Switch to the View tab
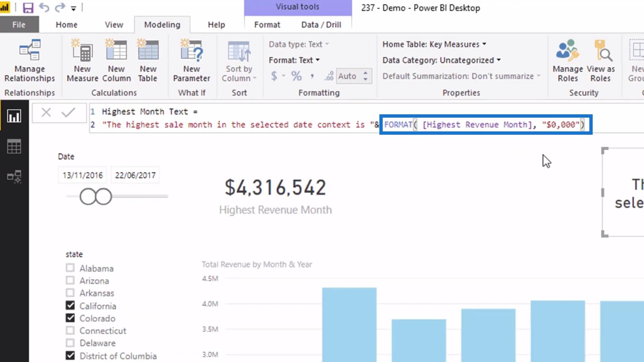This screenshot has width=644, height=362. (x=114, y=25)
